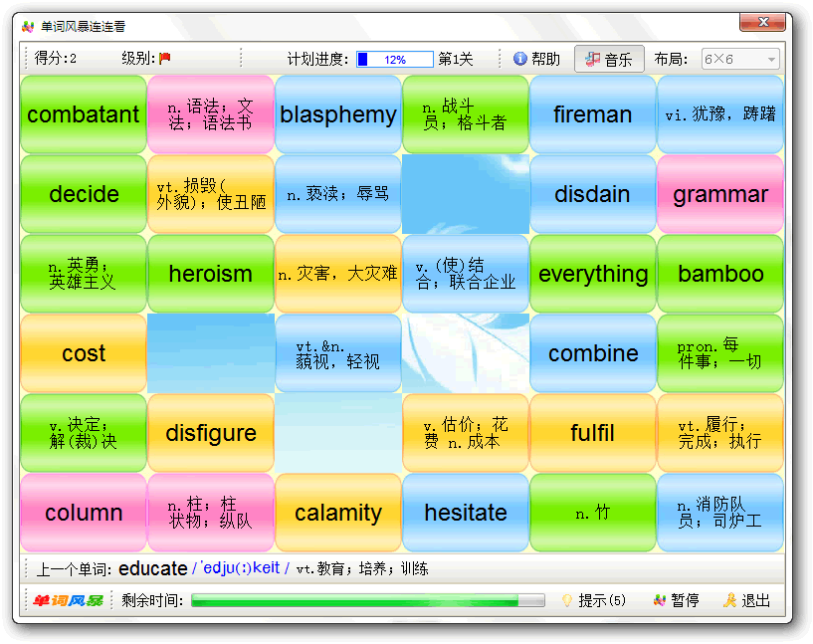
Task: Pause the game via pause icon
Action: tap(659, 600)
